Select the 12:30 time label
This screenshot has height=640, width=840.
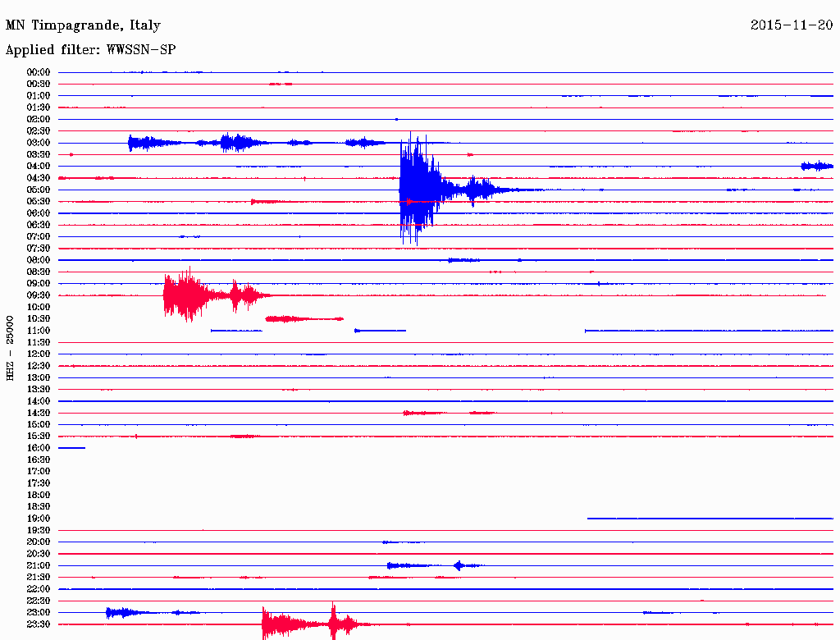pos(39,366)
